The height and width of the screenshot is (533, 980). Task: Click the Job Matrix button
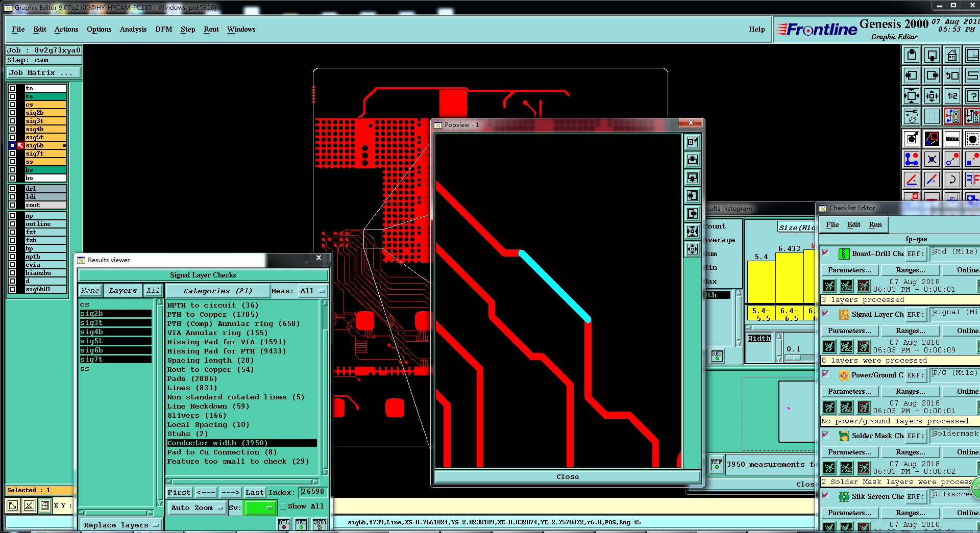43,72
